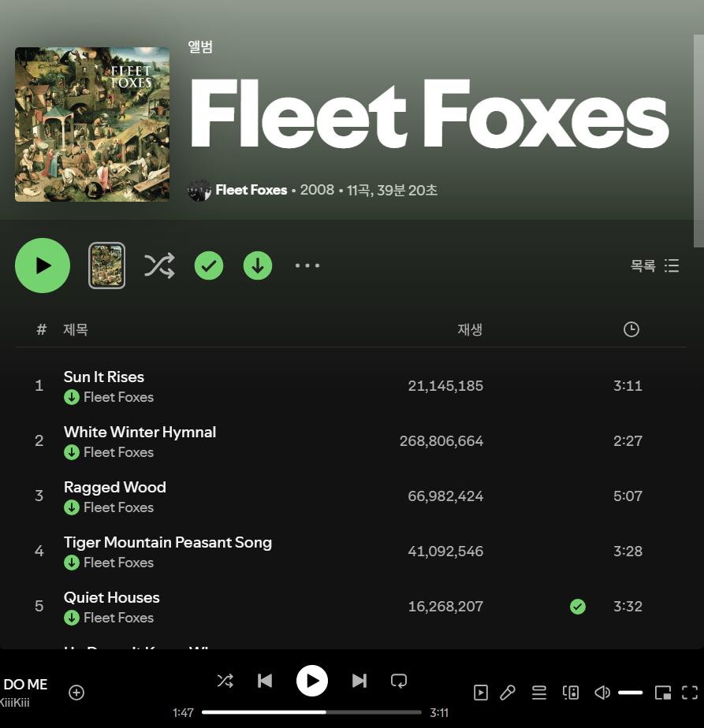The height and width of the screenshot is (728, 704).
Task: Select the Ragged Wood track title
Action: (x=115, y=487)
